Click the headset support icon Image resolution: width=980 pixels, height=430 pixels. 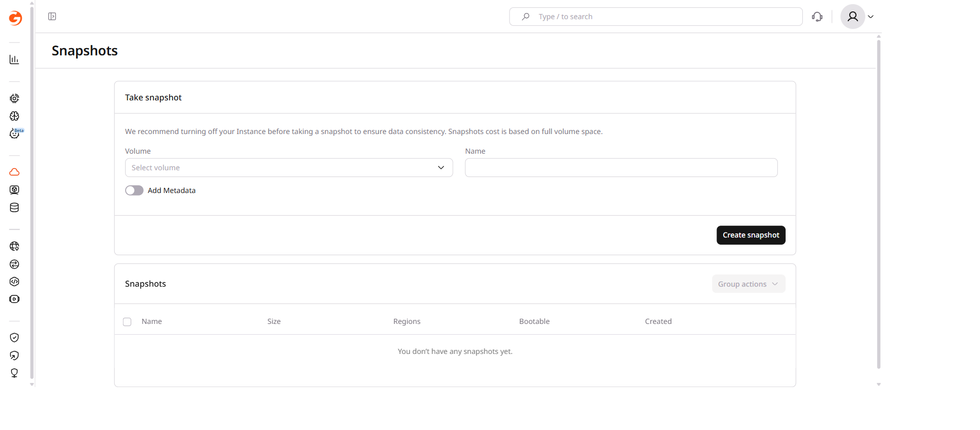tap(817, 17)
